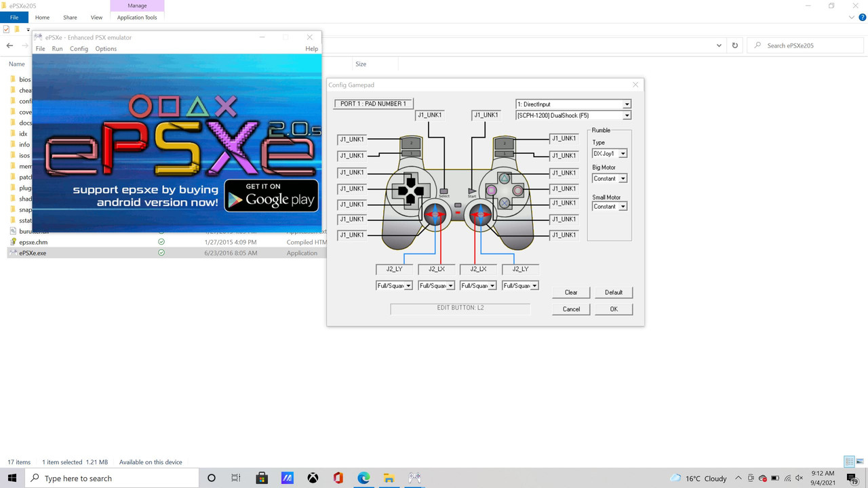Screen dimensions: 868x488
Task: Open the Config menu in ePSXe
Action: pos(79,49)
